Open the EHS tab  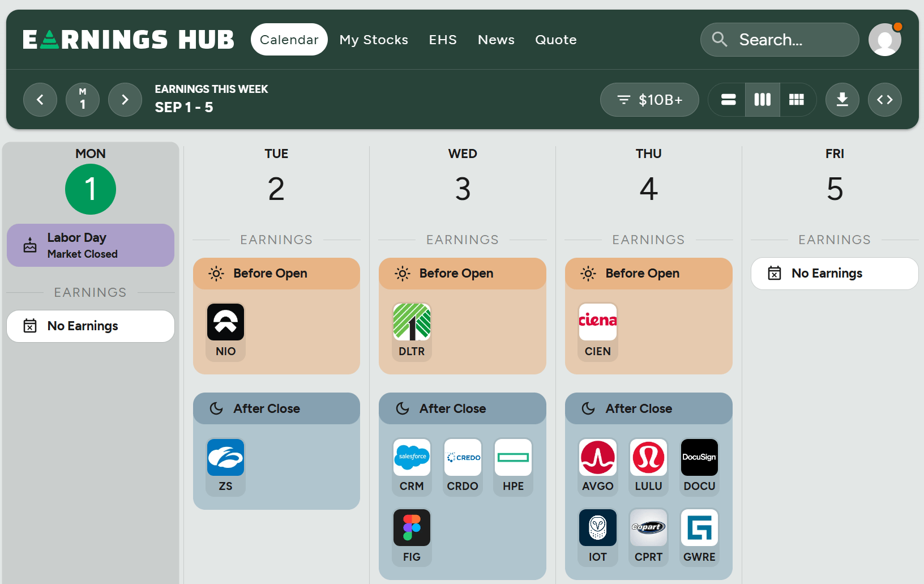point(443,40)
